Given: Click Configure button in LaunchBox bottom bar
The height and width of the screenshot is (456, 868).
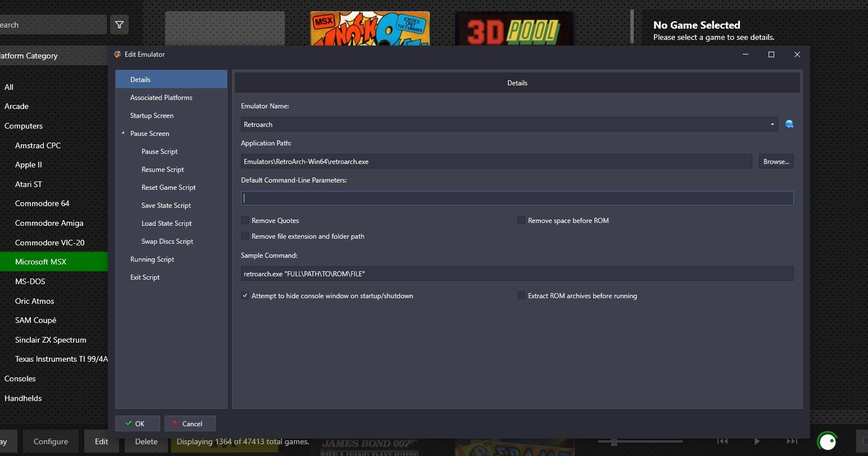Looking at the screenshot, I should click(51, 441).
